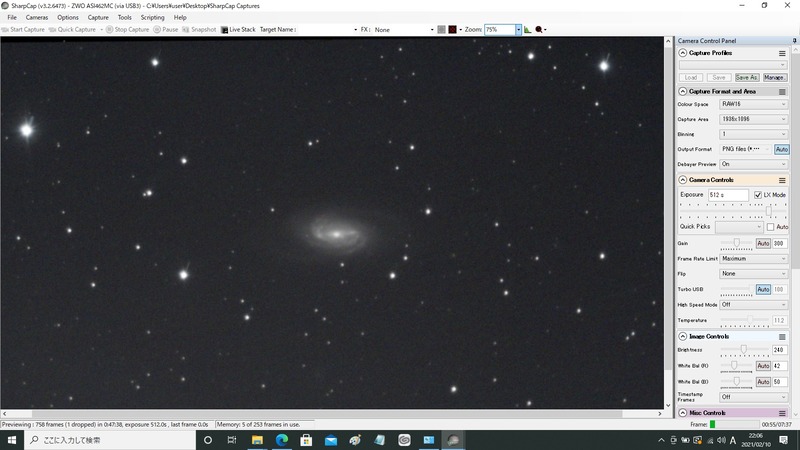Click the volume icon in system tray
The height and width of the screenshot is (450, 800).
click(x=721, y=440)
